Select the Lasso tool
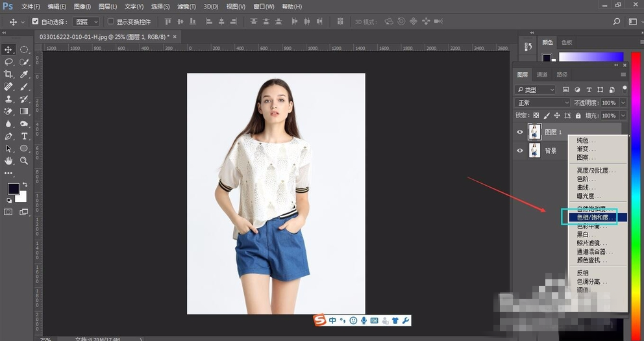The image size is (644, 341). 9,62
